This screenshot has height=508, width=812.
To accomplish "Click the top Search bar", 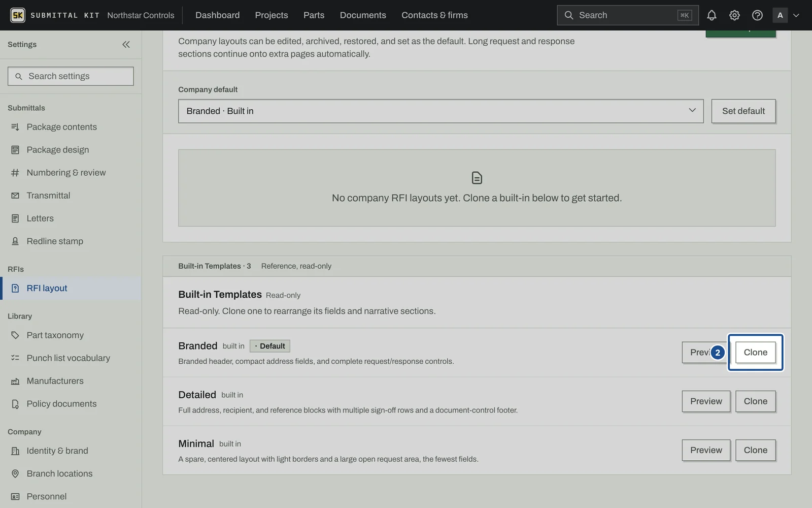I will (627, 15).
